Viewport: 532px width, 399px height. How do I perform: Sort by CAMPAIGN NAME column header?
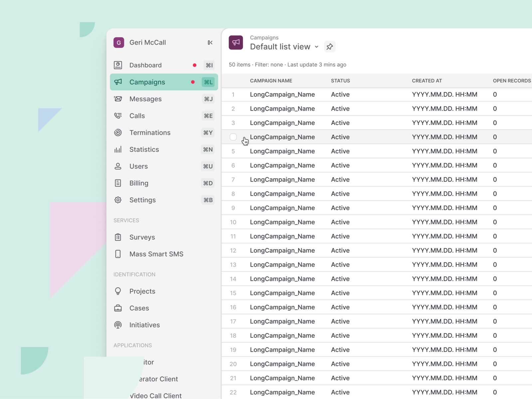[271, 81]
